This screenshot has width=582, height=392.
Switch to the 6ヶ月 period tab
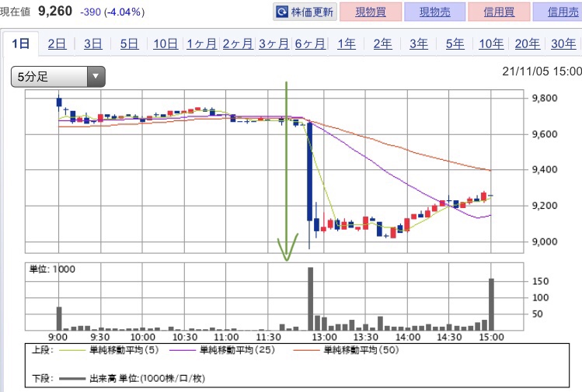pos(310,43)
